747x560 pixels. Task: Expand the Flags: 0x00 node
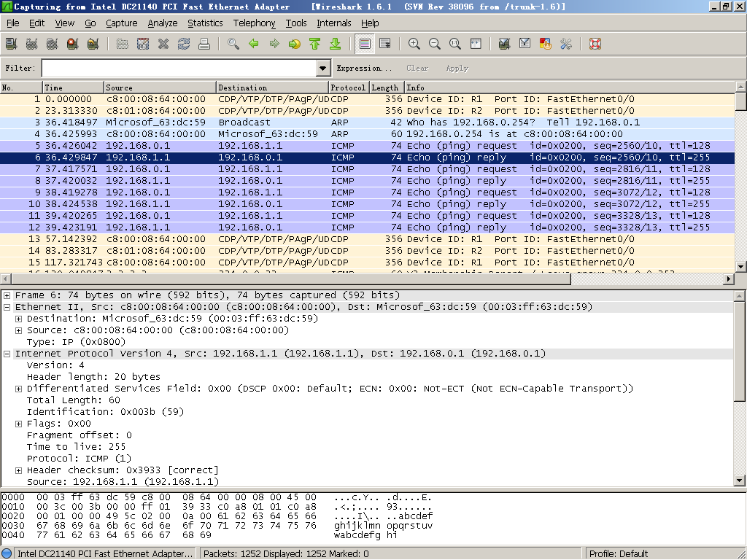pyautogui.click(x=18, y=424)
